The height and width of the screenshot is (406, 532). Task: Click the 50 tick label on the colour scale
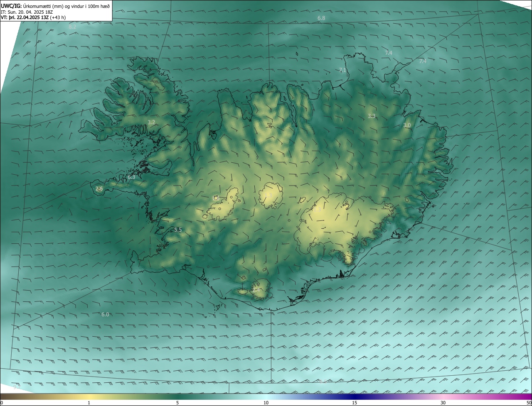[529, 403]
